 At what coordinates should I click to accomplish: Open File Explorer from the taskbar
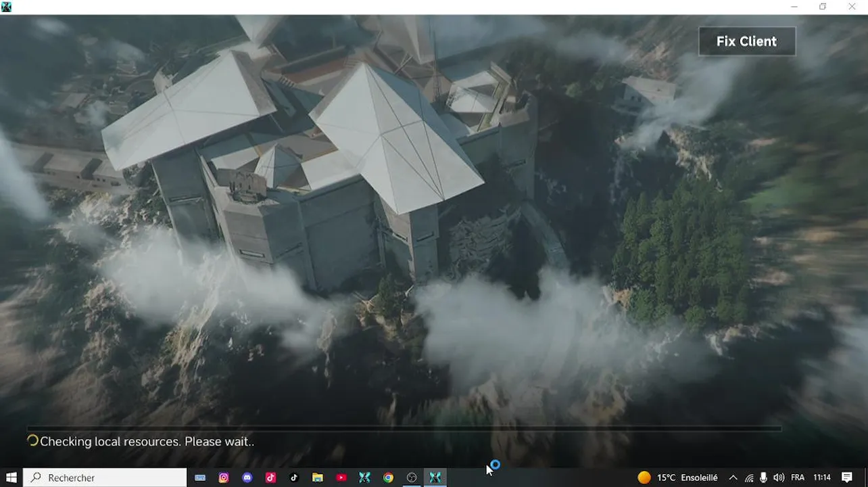pyautogui.click(x=318, y=478)
